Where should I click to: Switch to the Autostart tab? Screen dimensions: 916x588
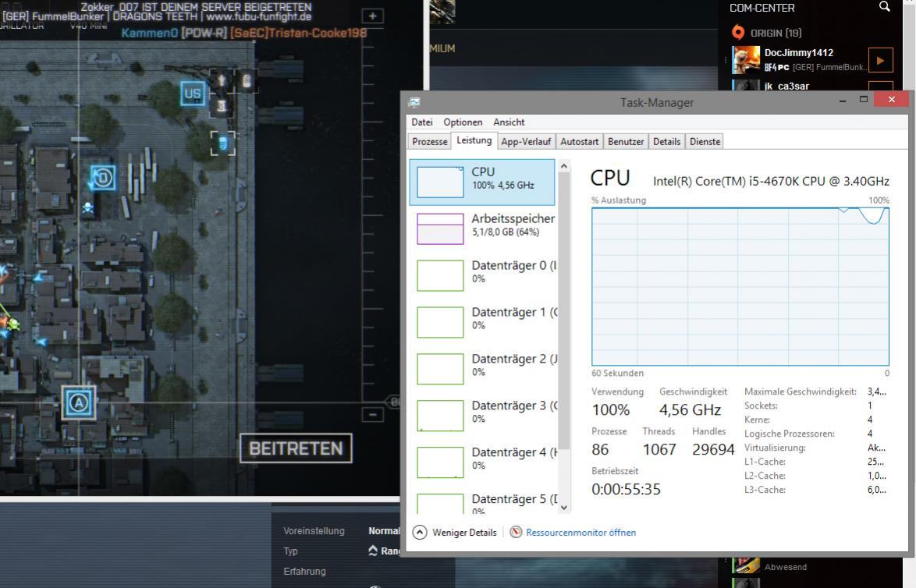click(x=579, y=141)
